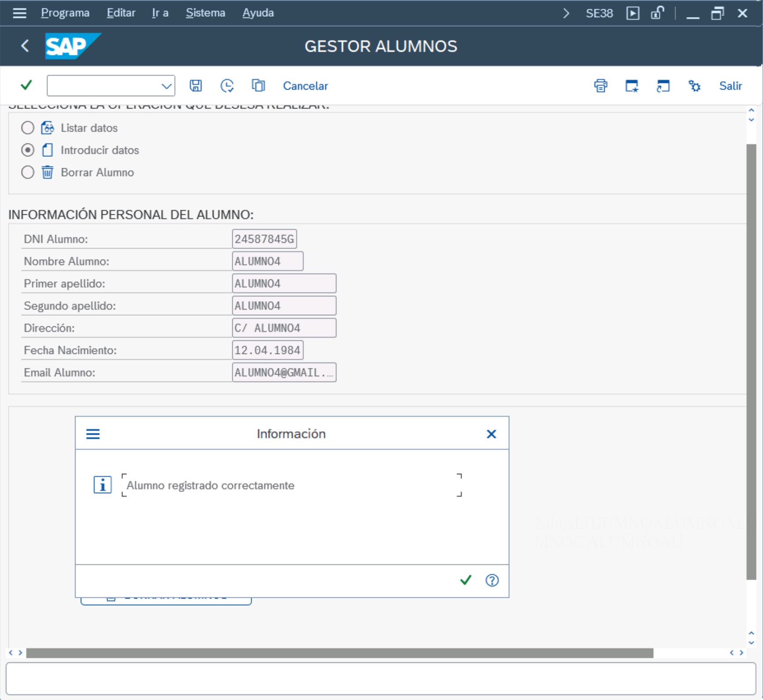This screenshot has height=700, width=763.
Task: Open the Sistema menu
Action: tap(205, 13)
